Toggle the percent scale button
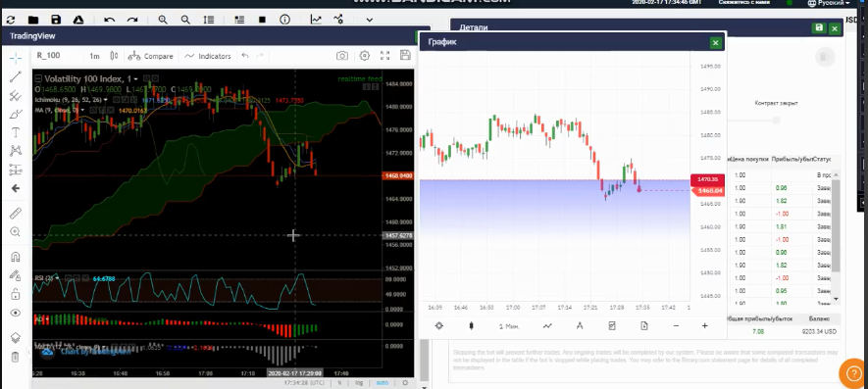Image resolution: width=868 pixels, height=389 pixels. 339,382
